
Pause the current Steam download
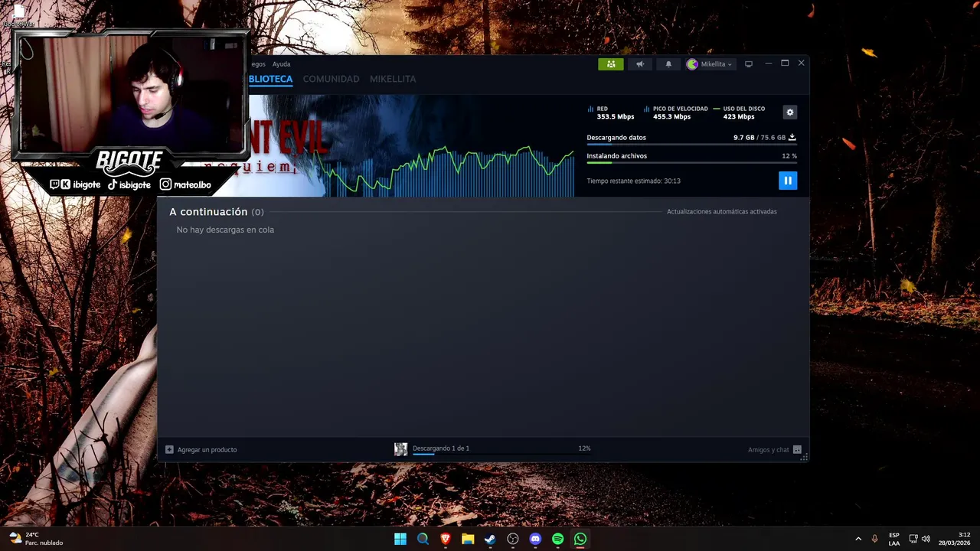pyautogui.click(x=788, y=181)
